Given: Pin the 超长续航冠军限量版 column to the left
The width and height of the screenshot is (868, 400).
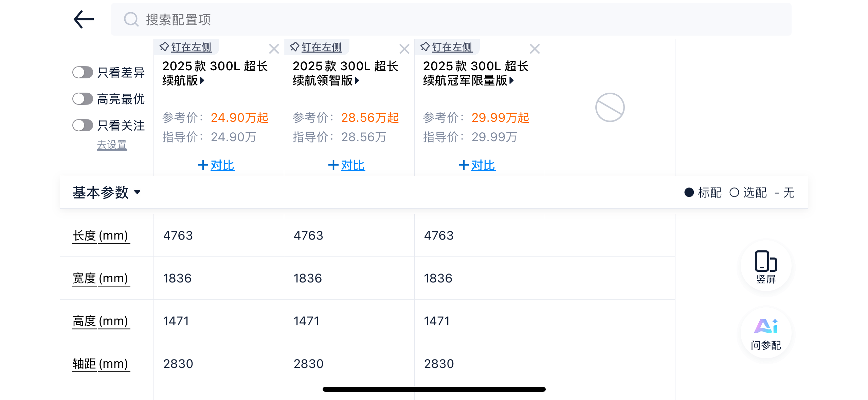Looking at the screenshot, I should point(447,47).
